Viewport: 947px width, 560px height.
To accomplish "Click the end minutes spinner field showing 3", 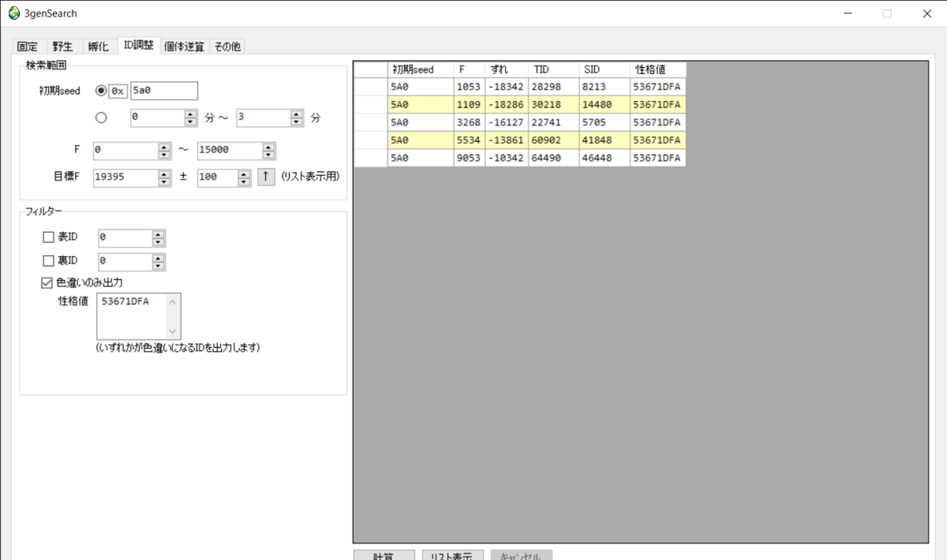I will tap(269, 118).
